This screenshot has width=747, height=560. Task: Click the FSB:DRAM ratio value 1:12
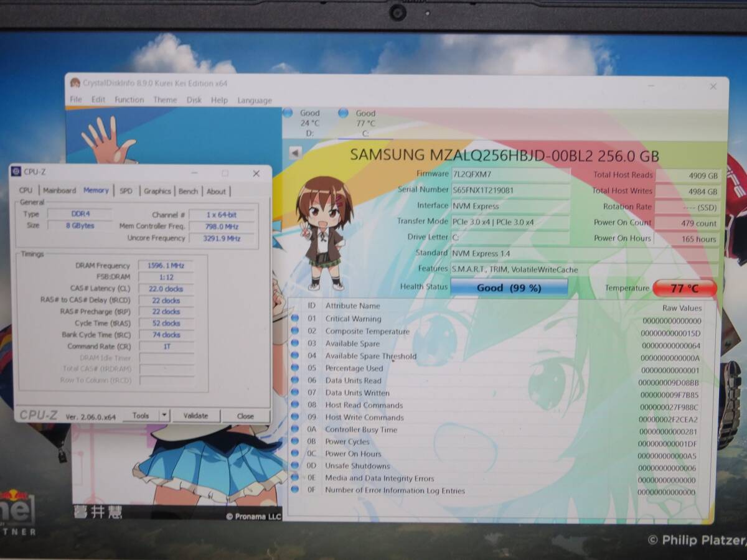(x=166, y=277)
